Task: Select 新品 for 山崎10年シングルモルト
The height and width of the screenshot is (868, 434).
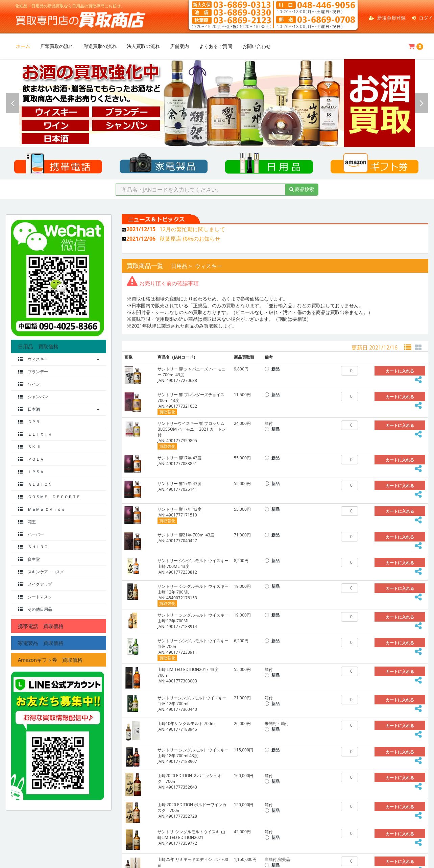Action: (x=267, y=729)
